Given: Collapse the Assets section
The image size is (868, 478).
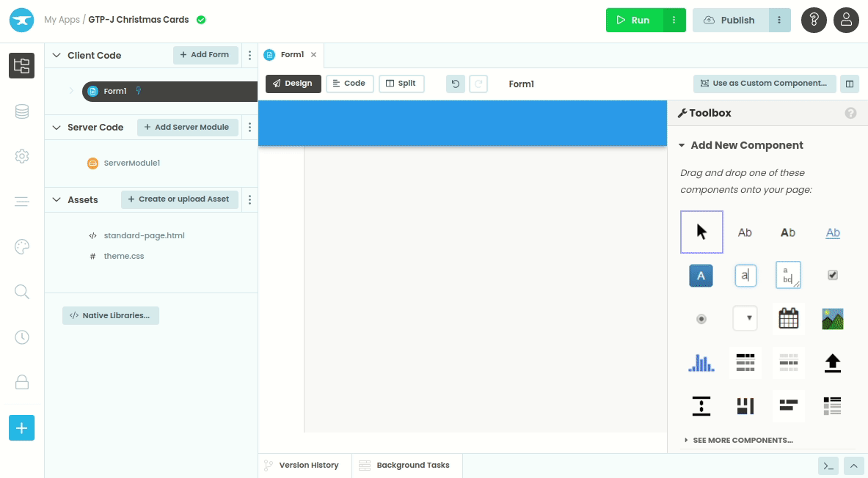Looking at the screenshot, I should click(x=56, y=199).
